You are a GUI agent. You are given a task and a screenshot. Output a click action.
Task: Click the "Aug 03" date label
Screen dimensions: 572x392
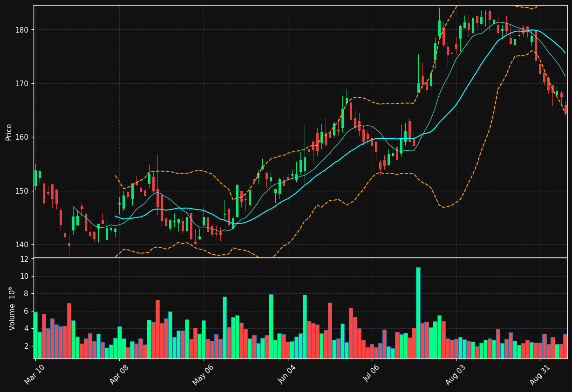point(456,374)
